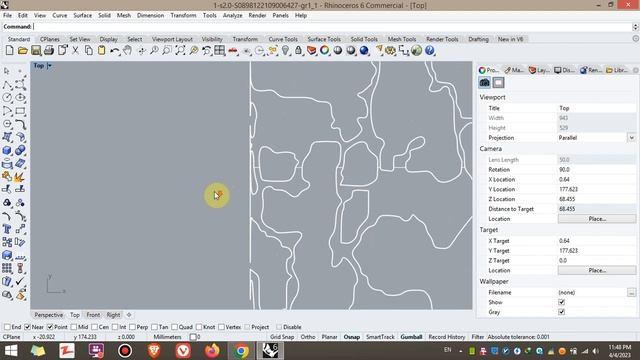Select the Box solid tool
Viewport: 640px width, 360px height.
(x=7, y=150)
